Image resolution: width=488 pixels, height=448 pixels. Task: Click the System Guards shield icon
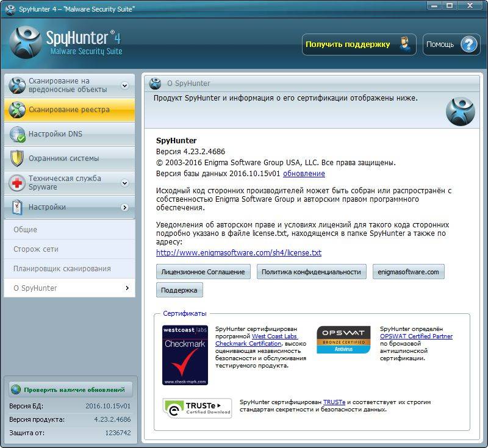17,158
